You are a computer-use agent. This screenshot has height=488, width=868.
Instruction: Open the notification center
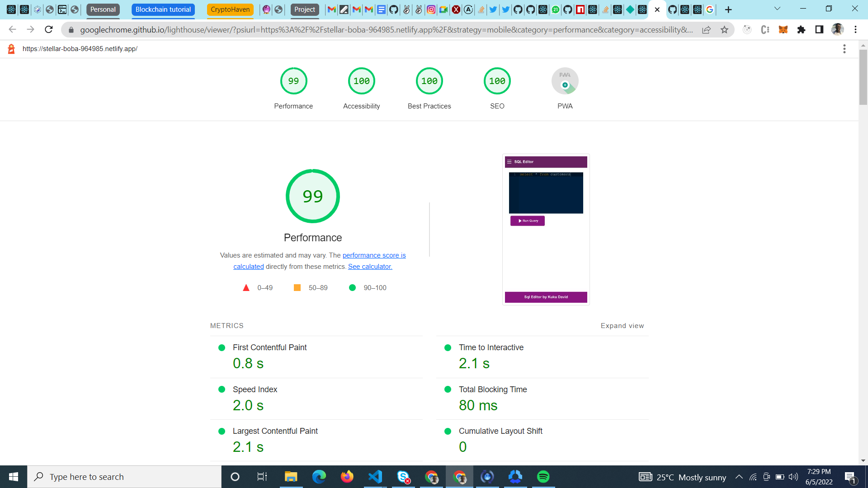pyautogui.click(x=850, y=477)
